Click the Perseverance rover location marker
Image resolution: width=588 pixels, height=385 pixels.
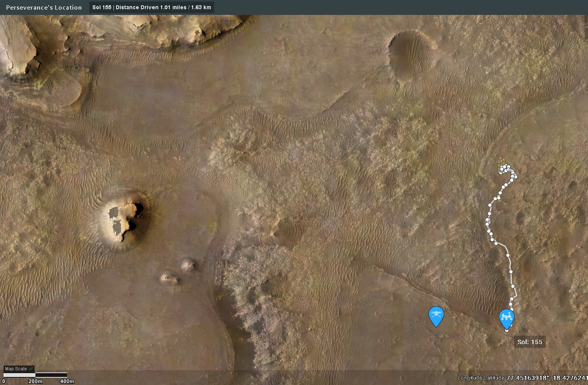tap(506, 319)
